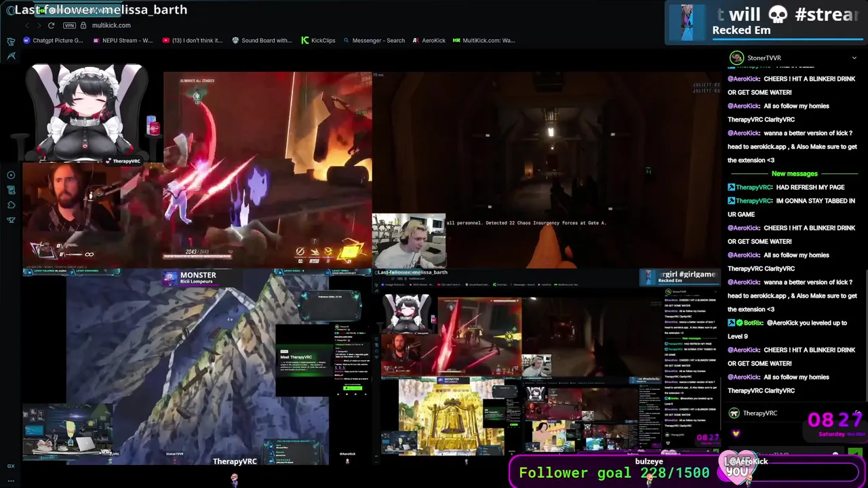This screenshot has width=868, height=488.
Task: Open MultiKick.com: Wa... bookmark
Action: point(484,41)
